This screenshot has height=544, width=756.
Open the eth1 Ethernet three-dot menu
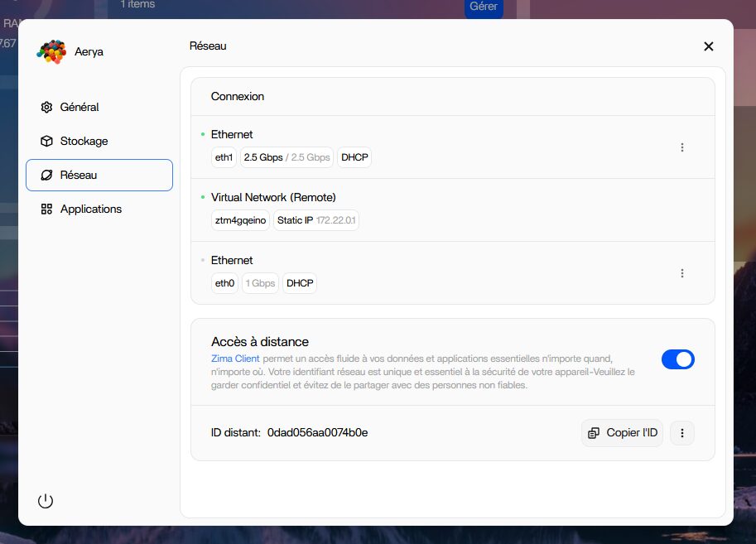click(x=682, y=147)
